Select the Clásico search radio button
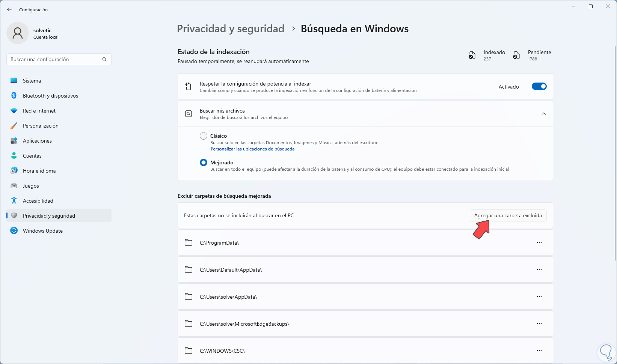This screenshot has height=364, width=617. point(204,136)
